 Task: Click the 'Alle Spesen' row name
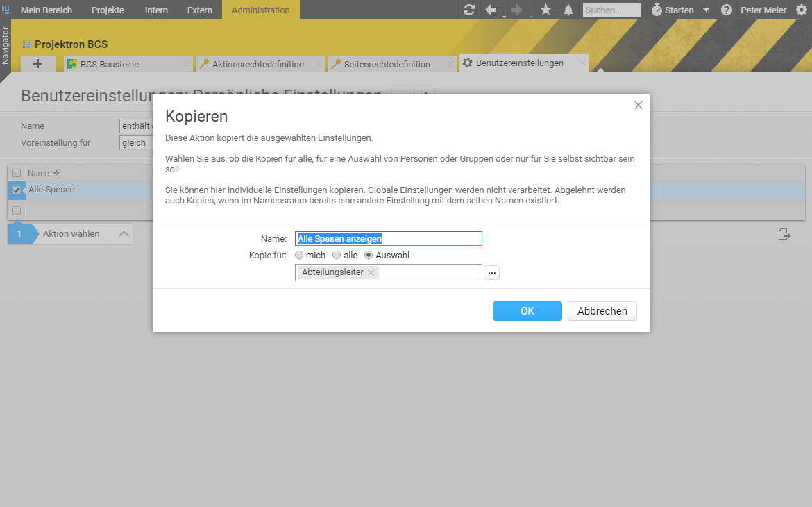pyautogui.click(x=51, y=190)
